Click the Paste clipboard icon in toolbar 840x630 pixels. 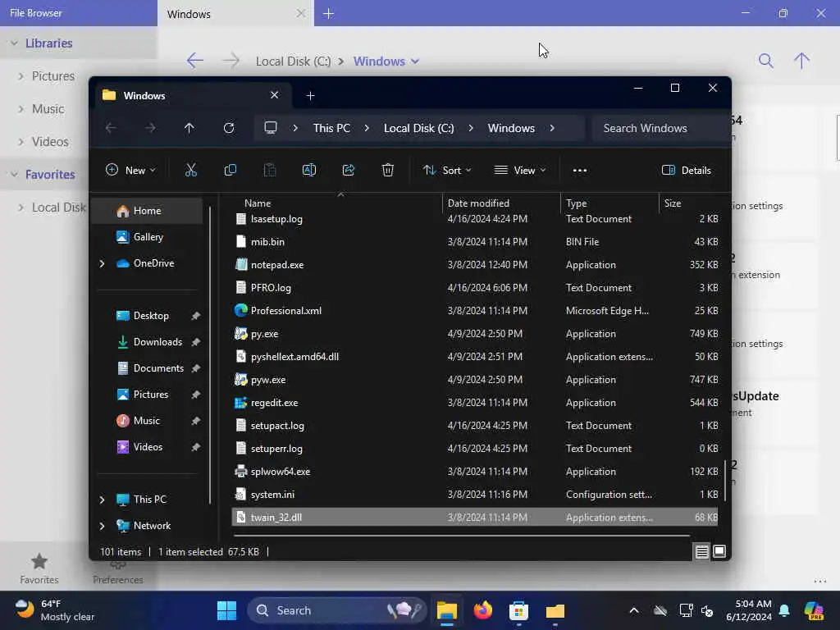[269, 171]
